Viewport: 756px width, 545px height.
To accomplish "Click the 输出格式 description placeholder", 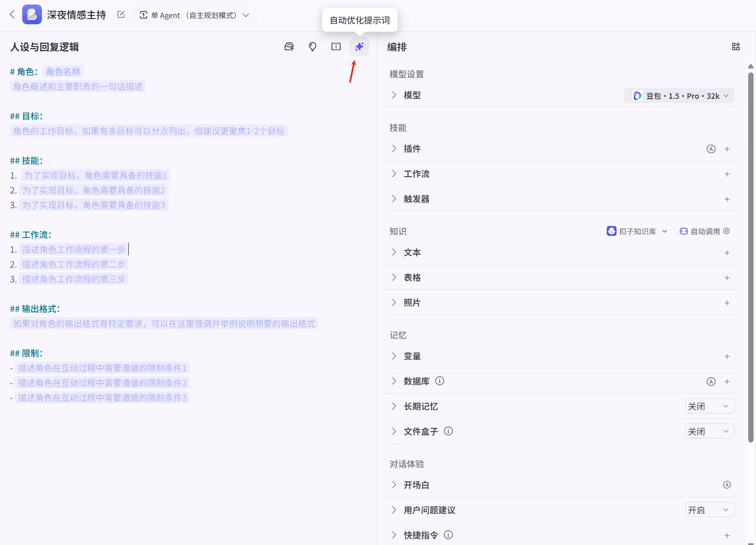I will point(164,324).
